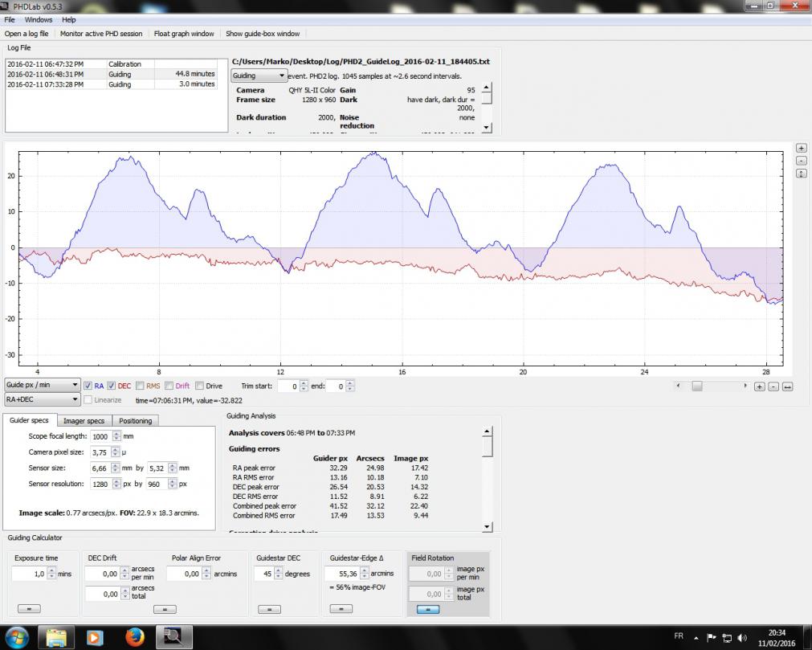Click the Guidestar-Edge arcmins field
812x650 pixels.
coord(342,574)
